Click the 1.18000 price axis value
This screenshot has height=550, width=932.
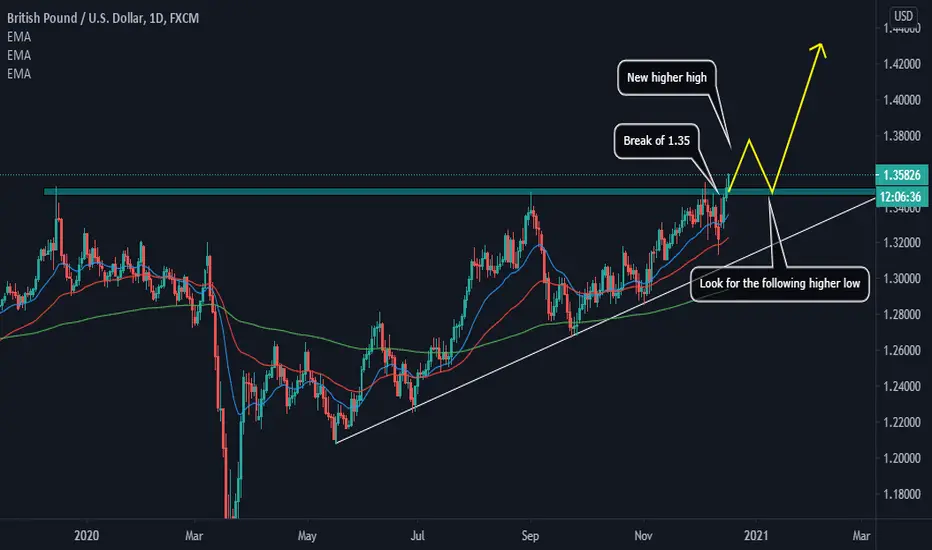tap(902, 494)
